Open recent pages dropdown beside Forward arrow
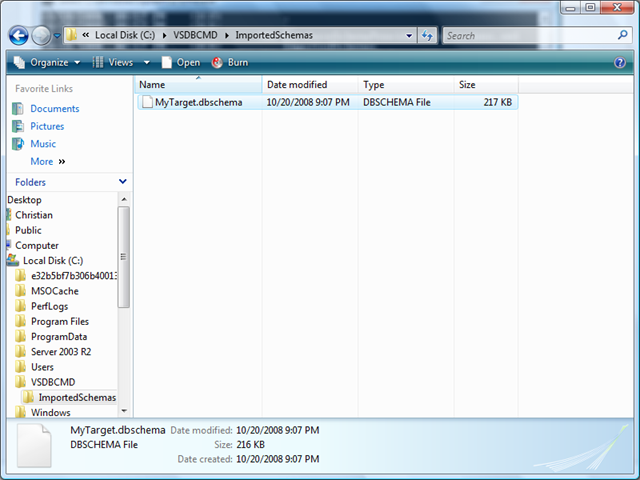The image size is (640, 480). pyautogui.click(x=57, y=36)
